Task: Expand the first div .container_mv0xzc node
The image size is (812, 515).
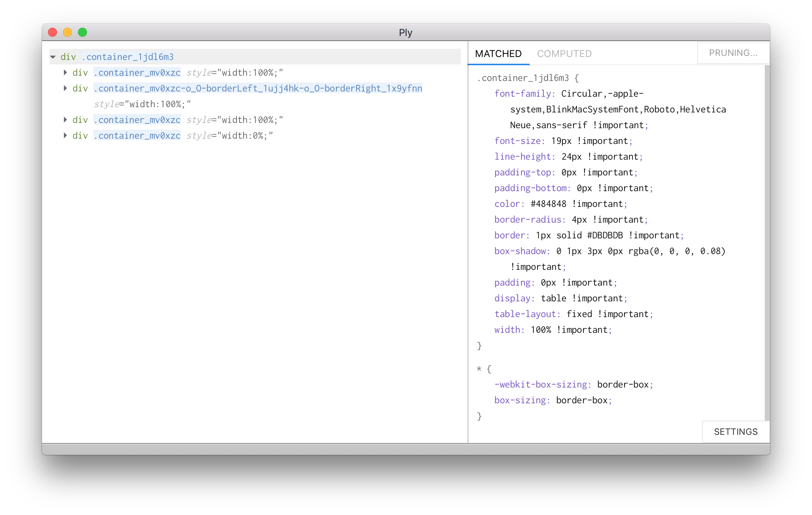Action: click(65, 72)
